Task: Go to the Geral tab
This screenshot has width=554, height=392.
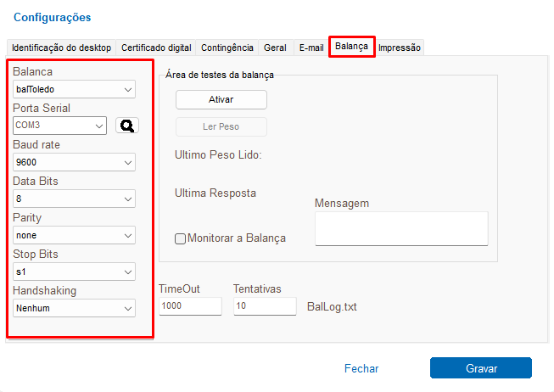Action: coord(275,48)
